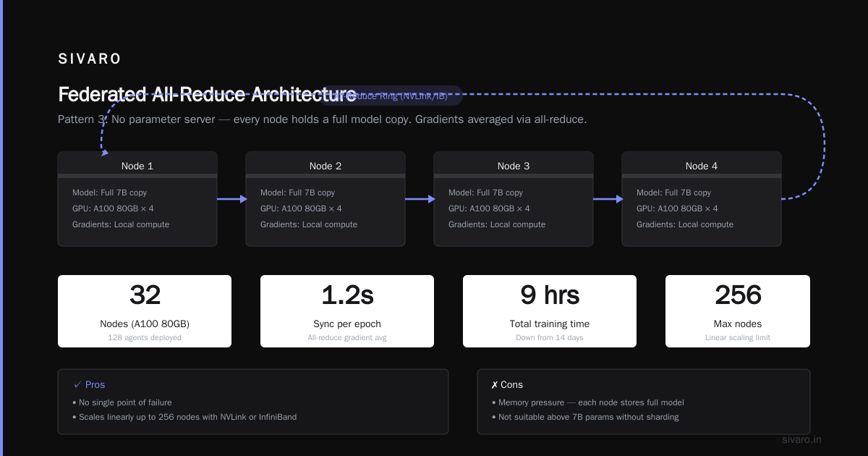
Task: Click the Scales linearly up to 256 nodes bullet
Action: tap(184, 417)
